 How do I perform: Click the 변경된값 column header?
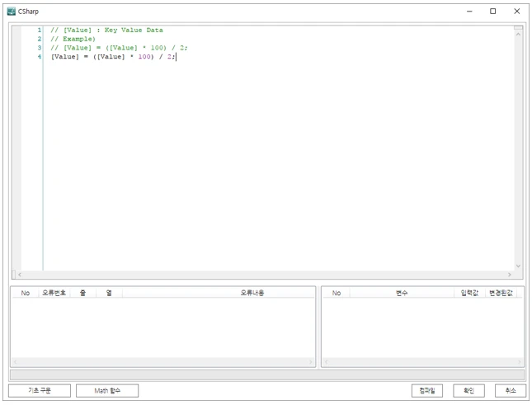pyautogui.click(x=501, y=293)
